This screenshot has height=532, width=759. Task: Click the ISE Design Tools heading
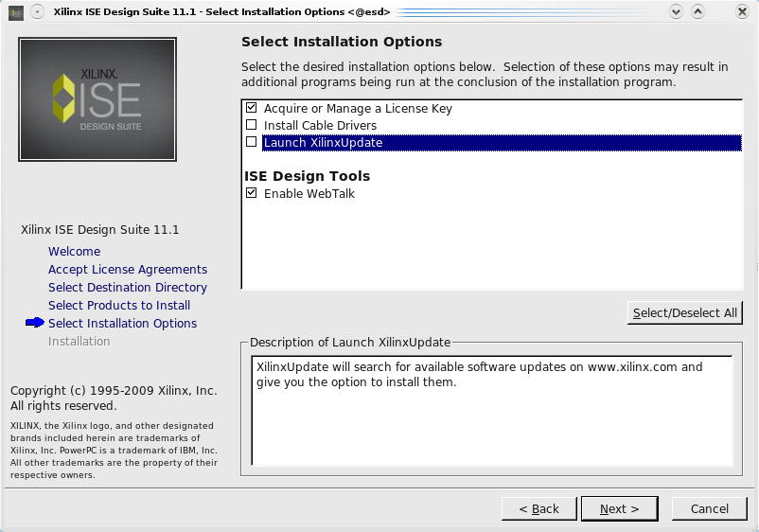(307, 176)
